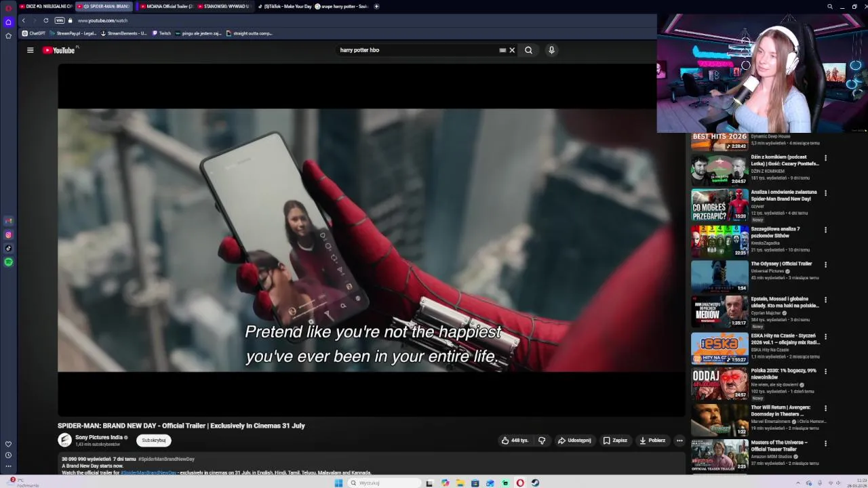Open Co mogłeś przegapić Spider-Man analysis thumbnail
The width and height of the screenshot is (868, 488).
pos(719,205)
